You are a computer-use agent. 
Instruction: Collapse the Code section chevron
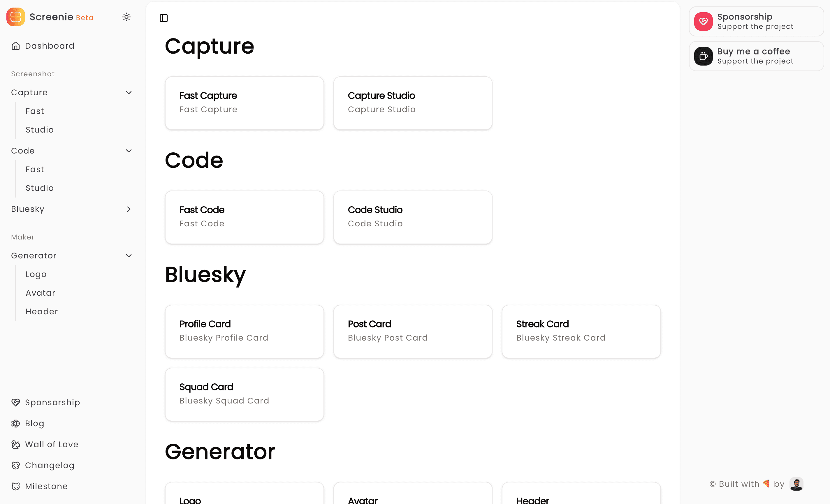point(129,151)
